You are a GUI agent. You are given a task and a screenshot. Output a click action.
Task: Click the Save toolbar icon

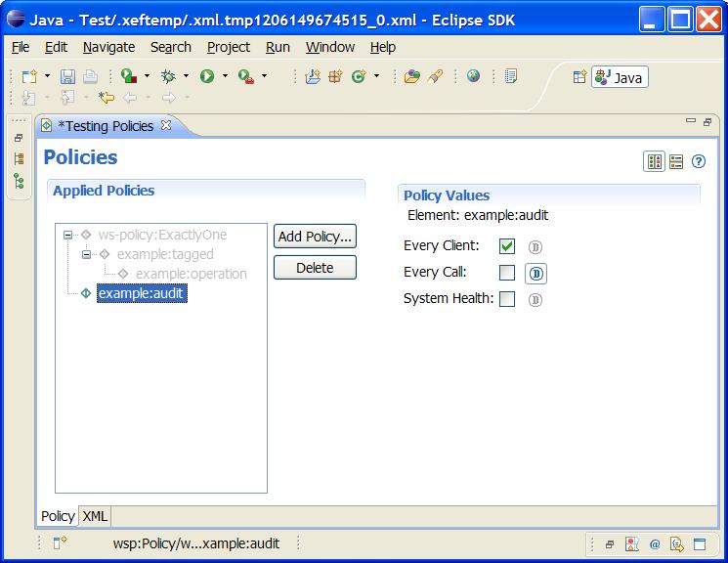(x=67, y=76)
